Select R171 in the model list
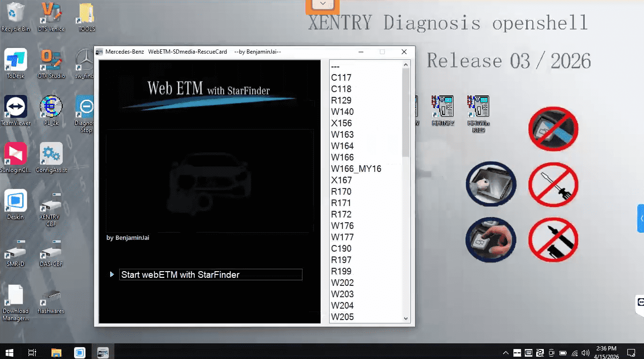This screenshot has width=644, height=359. pyautogui.click(x=366, y=203)
